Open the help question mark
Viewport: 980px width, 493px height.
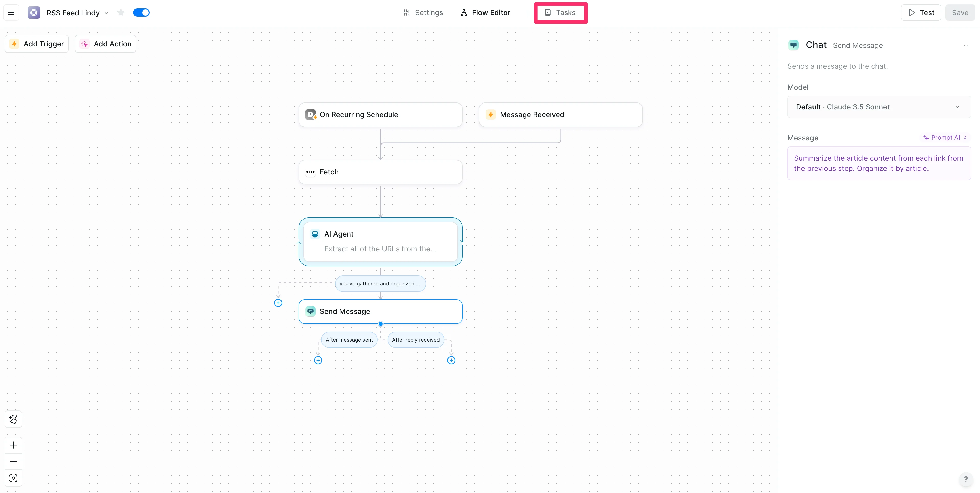coord(966,479)
